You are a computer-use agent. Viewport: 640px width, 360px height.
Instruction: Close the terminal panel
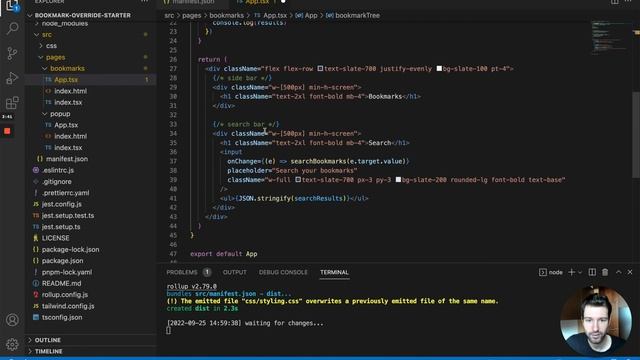630,272
